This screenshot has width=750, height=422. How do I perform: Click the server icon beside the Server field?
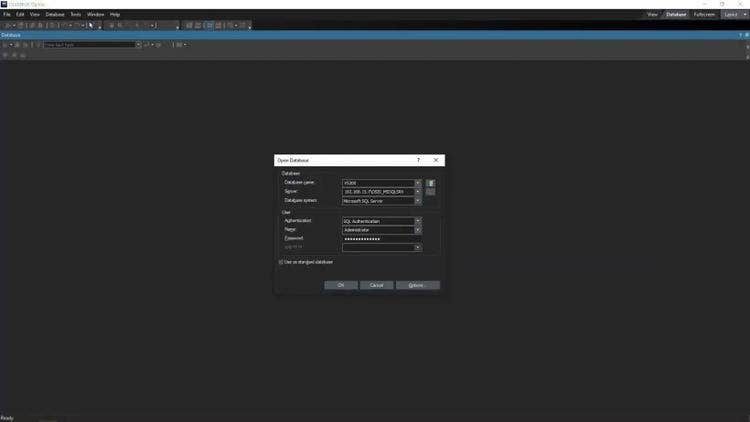pos(430,192)
